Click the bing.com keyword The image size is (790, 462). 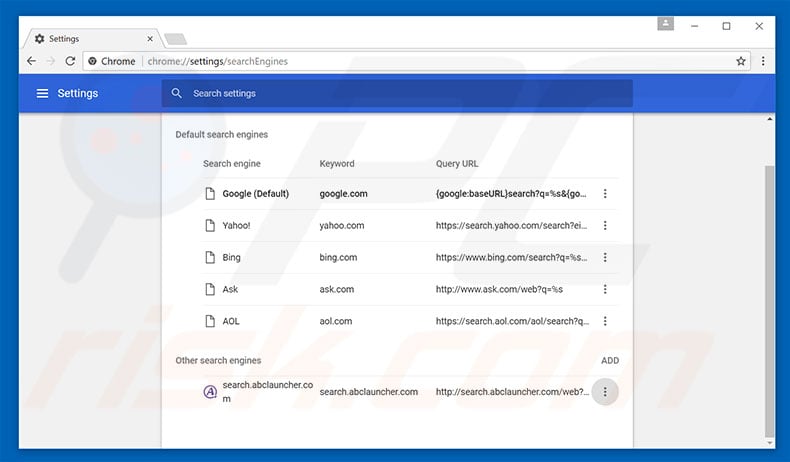(338, 257)
